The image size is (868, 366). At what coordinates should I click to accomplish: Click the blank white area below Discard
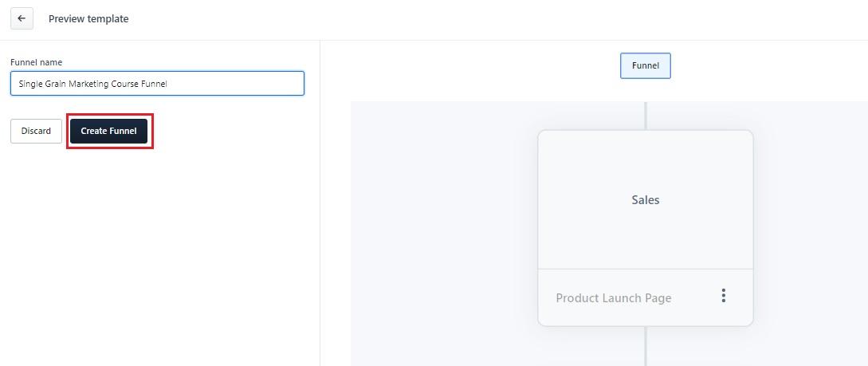point(159,255)
